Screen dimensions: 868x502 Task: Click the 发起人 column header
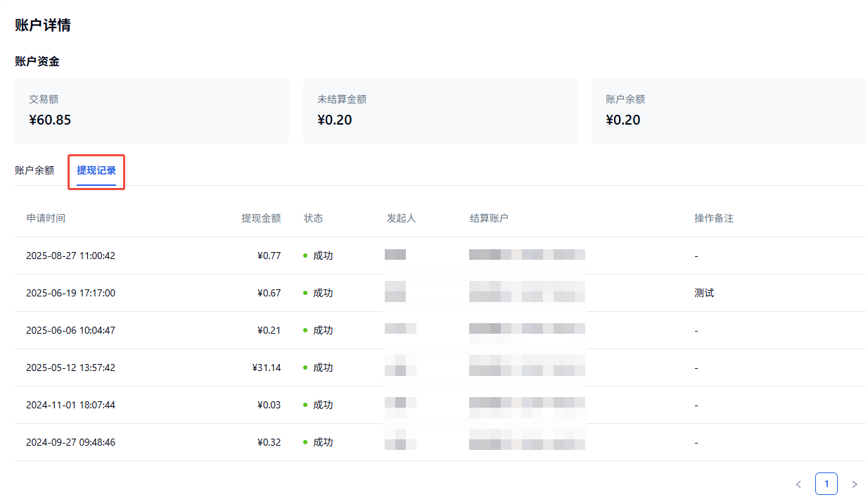click(402, 218)
